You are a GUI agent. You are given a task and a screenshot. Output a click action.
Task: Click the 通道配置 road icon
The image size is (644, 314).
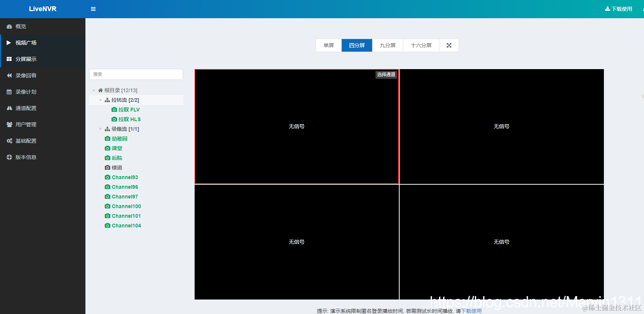click(x=9, y=108)
